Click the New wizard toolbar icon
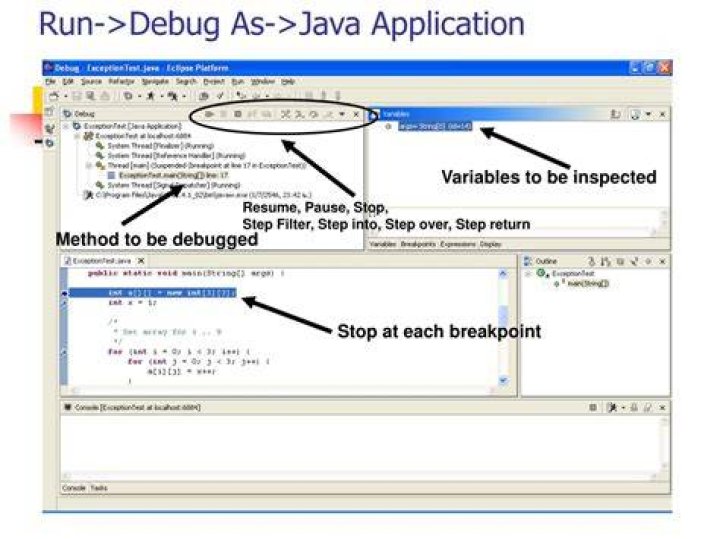This screenshot has width=720, height=539. pyautogui.click(x=54, y=96)
